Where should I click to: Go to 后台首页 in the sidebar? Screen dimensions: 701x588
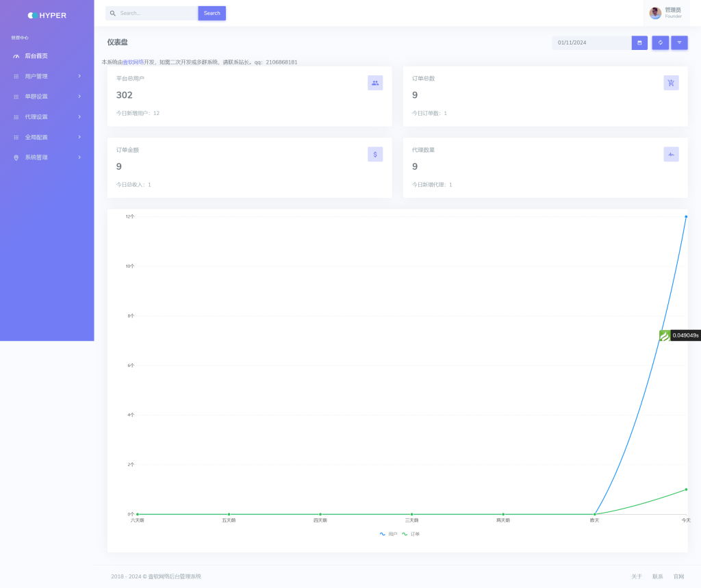pos(36,56)
